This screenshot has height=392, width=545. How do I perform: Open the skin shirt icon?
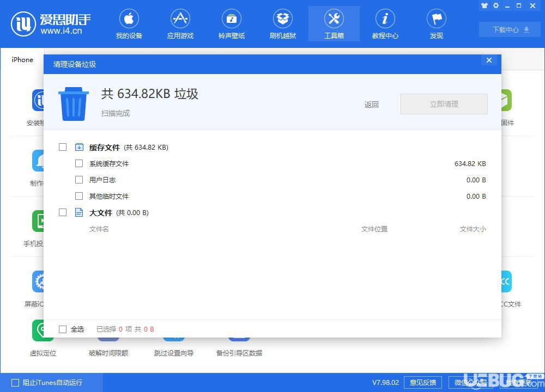click(484, 5)
